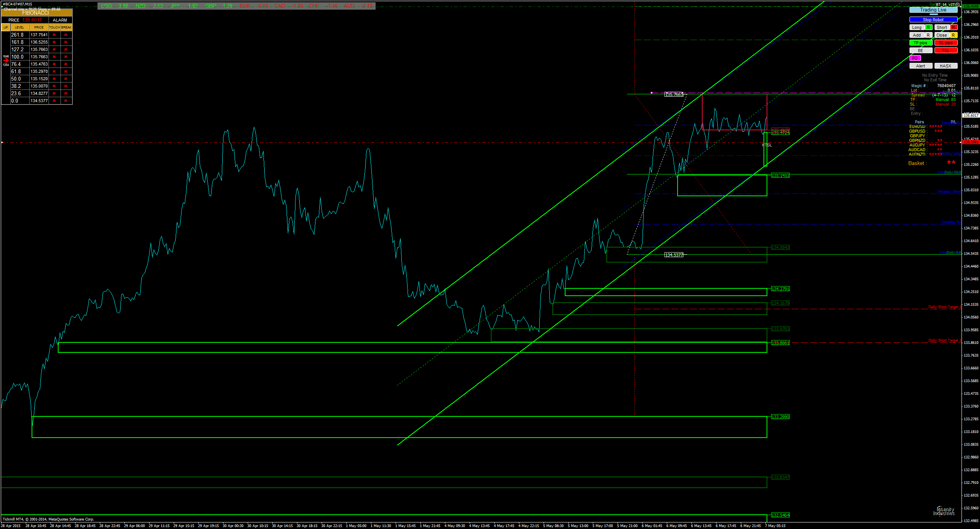980x529 pixels.
Task: Select AUDCAD in the Pairs list
Action: point(917,150)
